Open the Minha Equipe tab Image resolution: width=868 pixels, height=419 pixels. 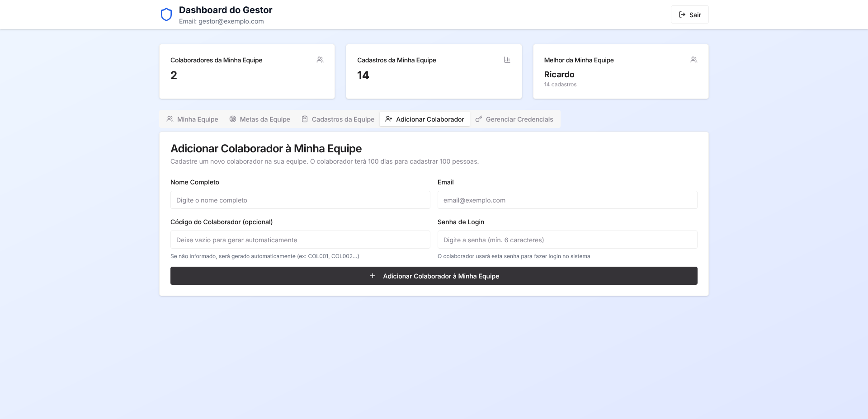pyautogui.click(x=193, y=119)
